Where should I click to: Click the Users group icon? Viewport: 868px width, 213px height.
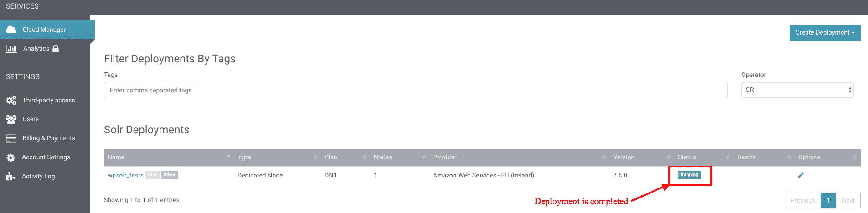click(x=11, y=119)
